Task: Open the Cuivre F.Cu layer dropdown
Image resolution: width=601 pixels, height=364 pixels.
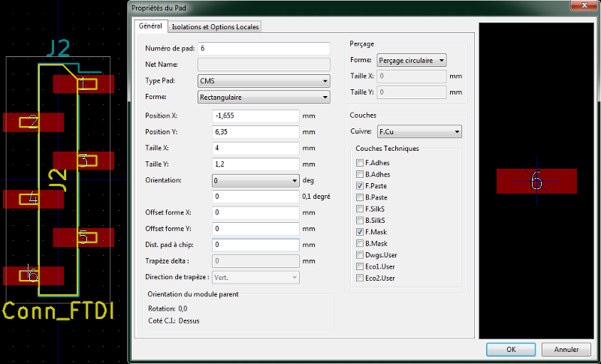Action: click(x=419, y=131)
